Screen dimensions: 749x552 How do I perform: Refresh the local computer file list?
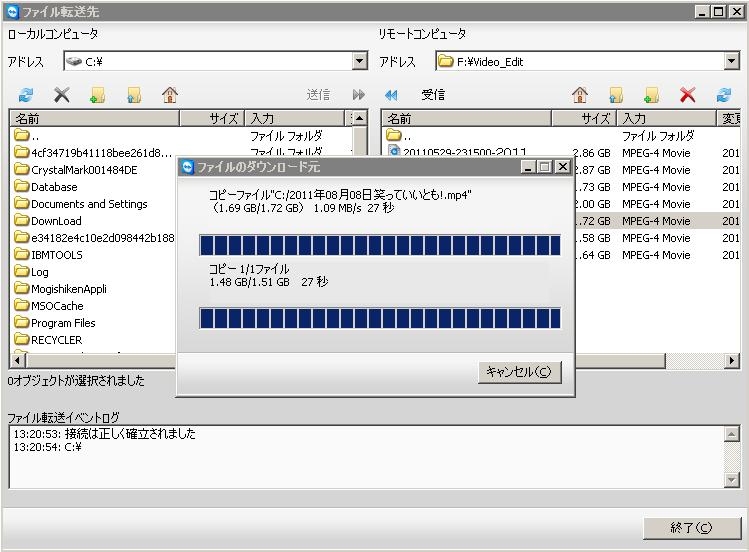tap(26, 95)
